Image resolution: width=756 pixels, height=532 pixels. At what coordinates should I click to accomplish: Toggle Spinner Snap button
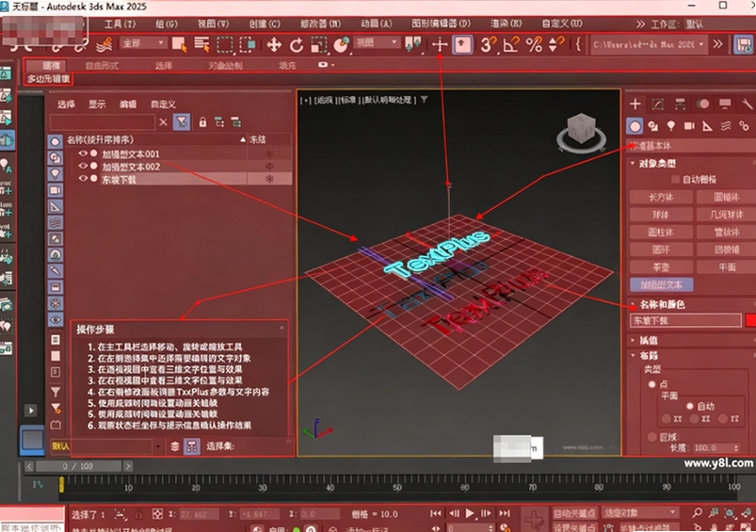click(556, 45)
